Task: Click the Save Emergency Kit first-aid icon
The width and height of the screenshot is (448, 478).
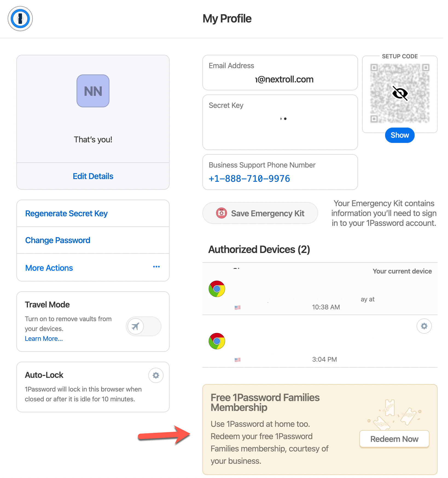Action: click(x=222, y=213)
